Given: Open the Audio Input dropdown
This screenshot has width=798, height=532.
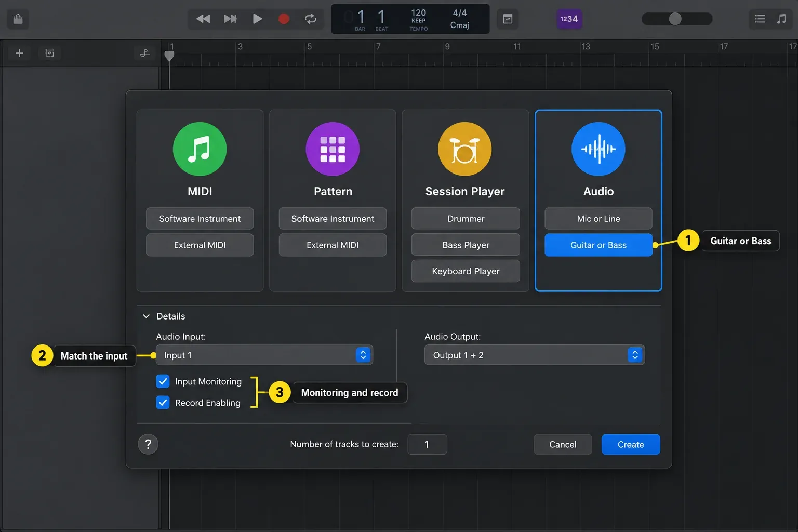Looking at the screenshot, I should point(264,355).
